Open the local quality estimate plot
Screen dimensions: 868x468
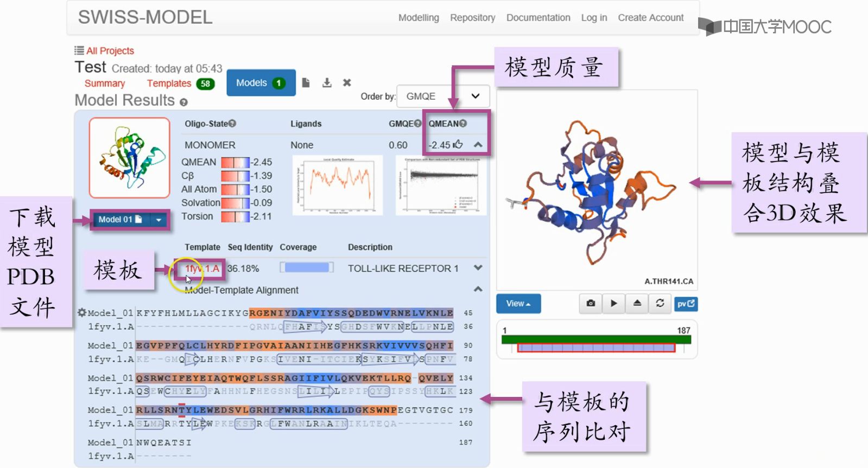[x=338, y=185]
